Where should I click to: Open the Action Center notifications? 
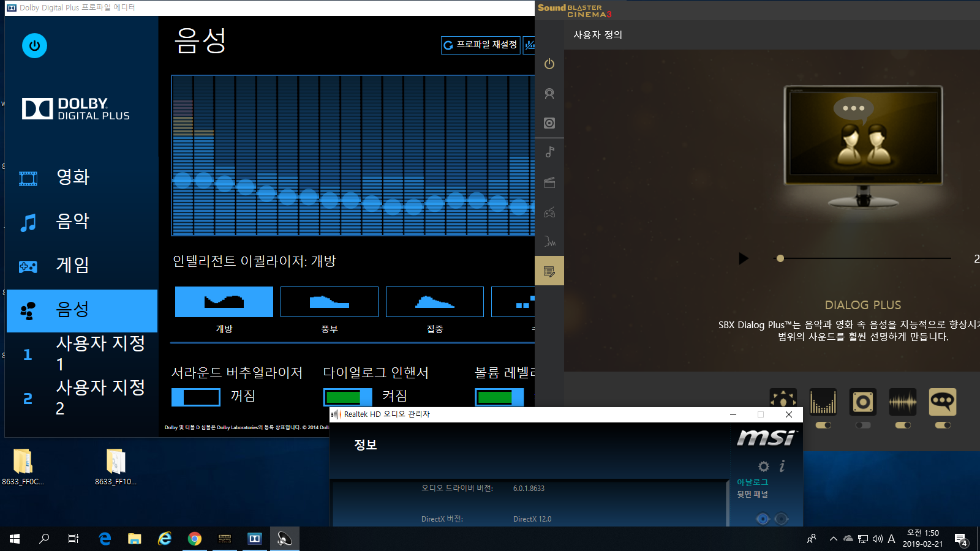pyautogui.click(x=960, y=539)
